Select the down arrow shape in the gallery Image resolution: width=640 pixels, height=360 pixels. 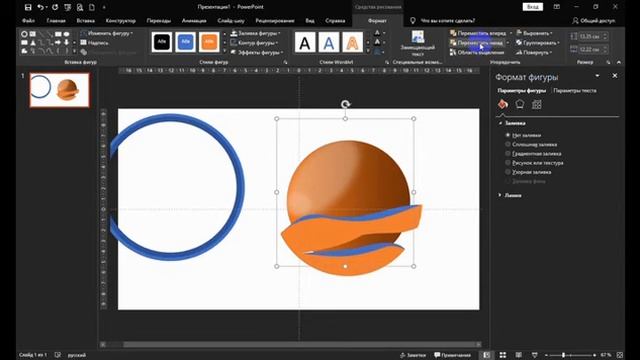pos(67,42)
